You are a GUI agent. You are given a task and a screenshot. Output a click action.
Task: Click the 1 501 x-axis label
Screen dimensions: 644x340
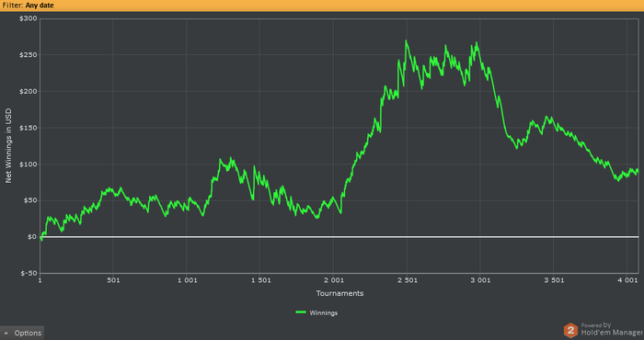coord(260,280)
